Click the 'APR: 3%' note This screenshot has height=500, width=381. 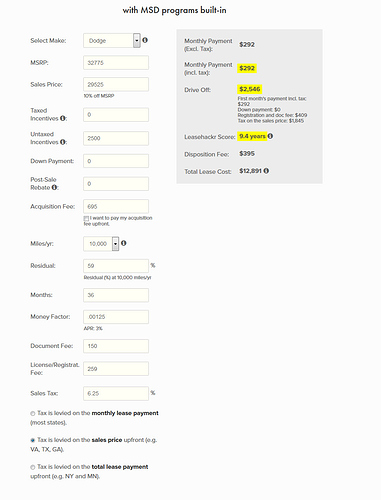93,328
